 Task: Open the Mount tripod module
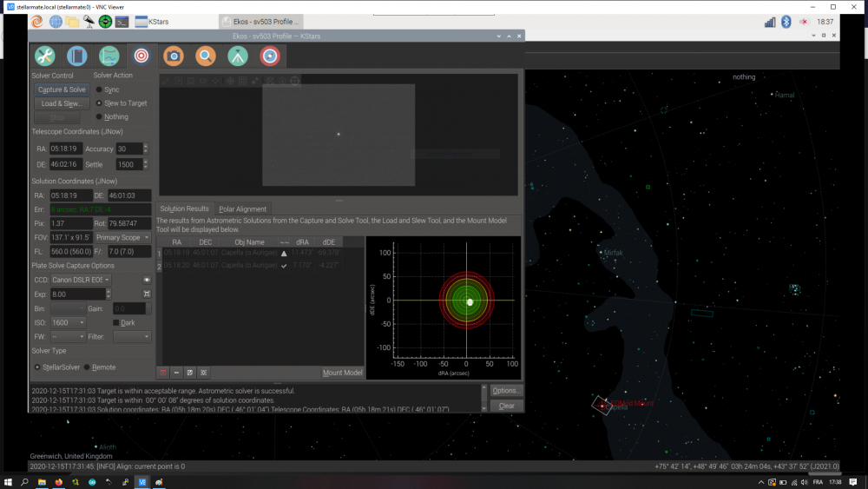coord(238,56)
